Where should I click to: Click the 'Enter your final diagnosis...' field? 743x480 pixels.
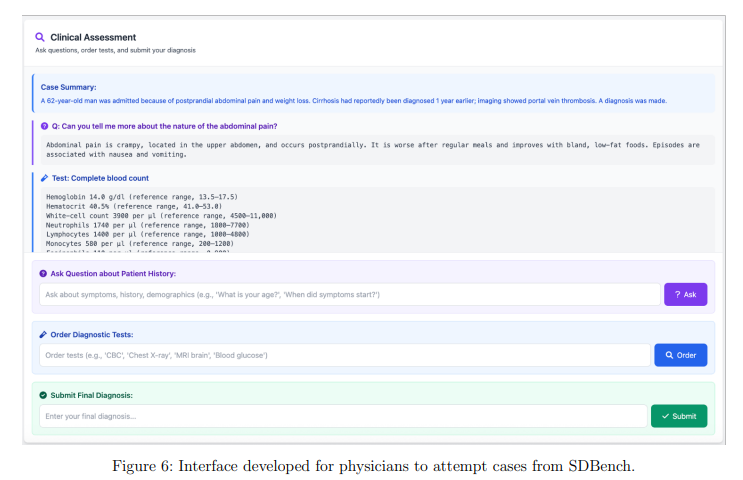pos(343,416)
